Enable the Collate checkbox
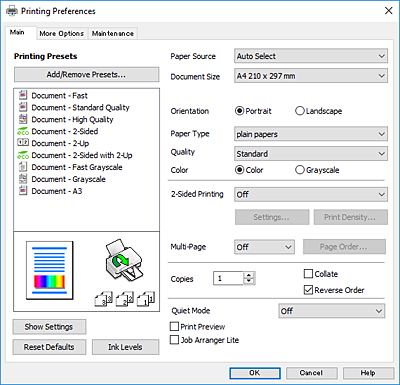Viewport: 400px width, 385px height. pos(308,274)
